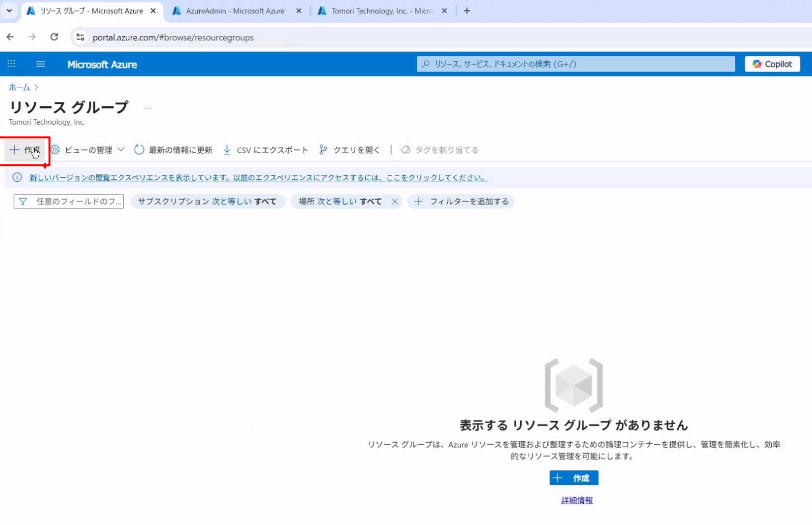This screenshot has height=525, width=812.
Task: Click the refresh 最新の情報に更新 icon
Action: [139, 150]
